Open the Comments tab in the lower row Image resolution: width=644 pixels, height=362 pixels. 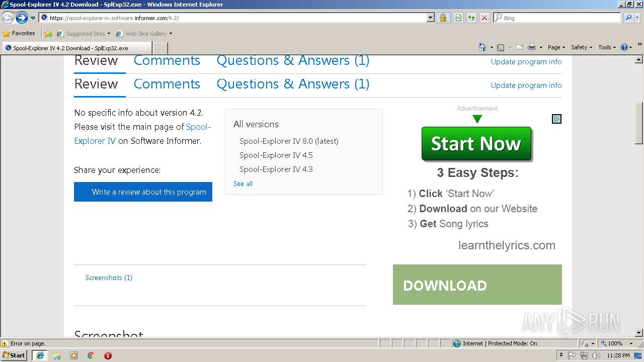[167, 84]
